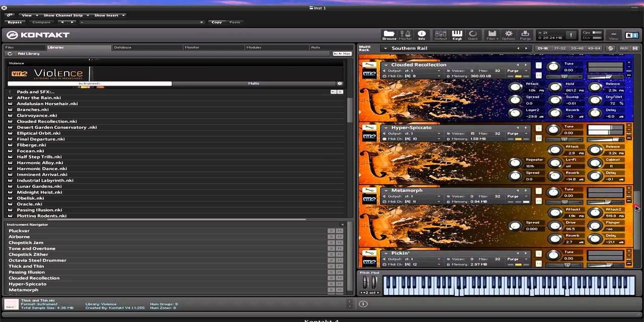Open the Master editor icon
Image resolution: width=644 pixels, height=322 pixels.
(x=406, y=35)
